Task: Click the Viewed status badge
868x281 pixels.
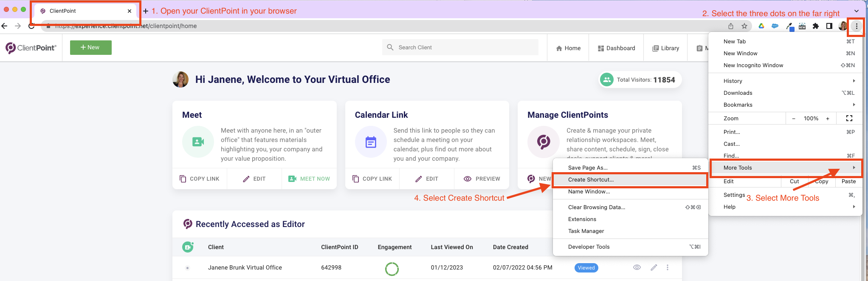Action: 586,268
